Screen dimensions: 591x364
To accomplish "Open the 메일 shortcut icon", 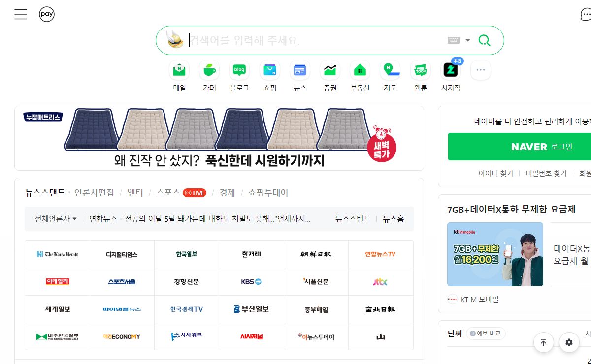I will pyautogui.click(x=179, y=70).
